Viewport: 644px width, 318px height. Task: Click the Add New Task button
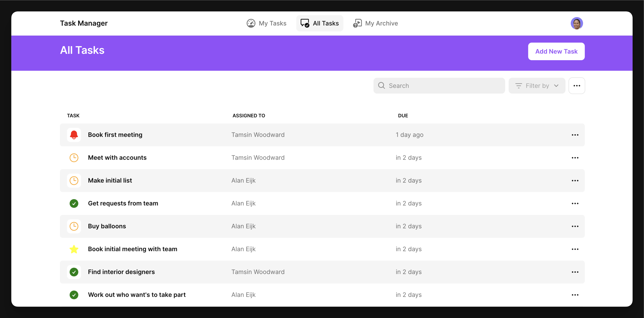click(x=556, y=51)
